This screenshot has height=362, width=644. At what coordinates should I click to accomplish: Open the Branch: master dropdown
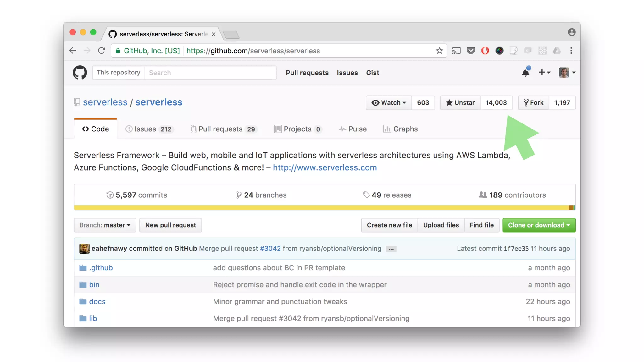(x=105, y=225)
